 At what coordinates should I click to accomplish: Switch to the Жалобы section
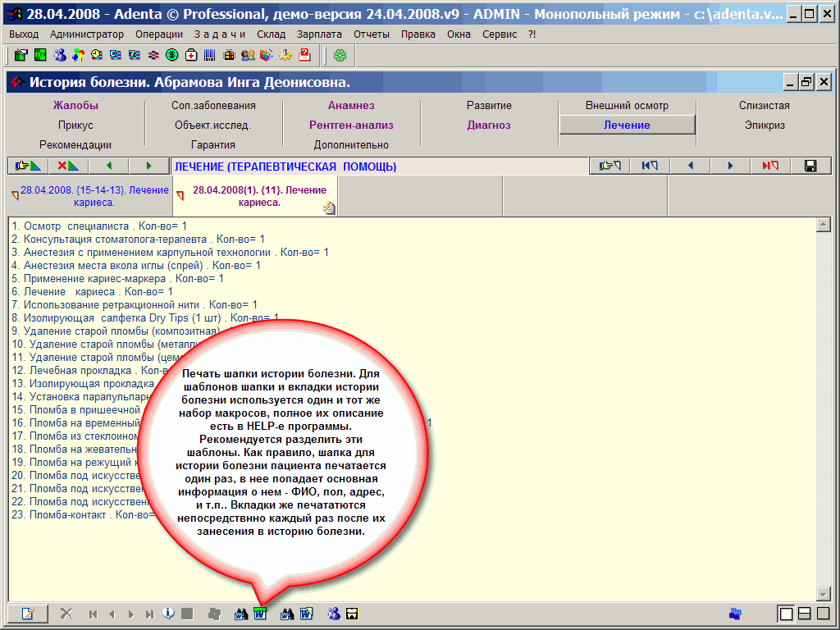[x=75, y=106]
